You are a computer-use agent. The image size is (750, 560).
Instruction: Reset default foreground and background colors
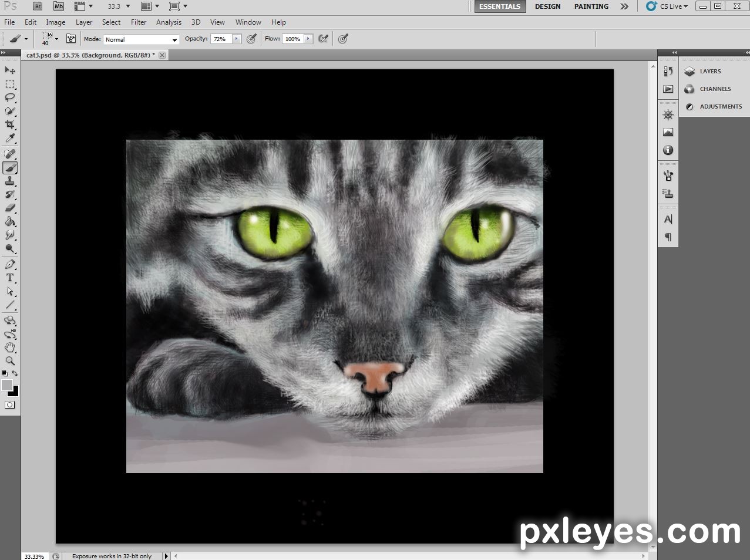click(x=5, y=373)
